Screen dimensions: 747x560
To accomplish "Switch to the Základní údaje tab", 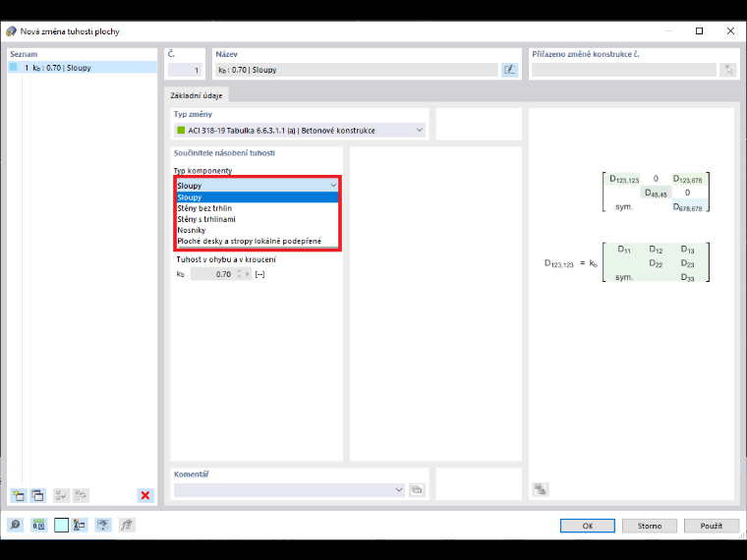I will point(197,95).
